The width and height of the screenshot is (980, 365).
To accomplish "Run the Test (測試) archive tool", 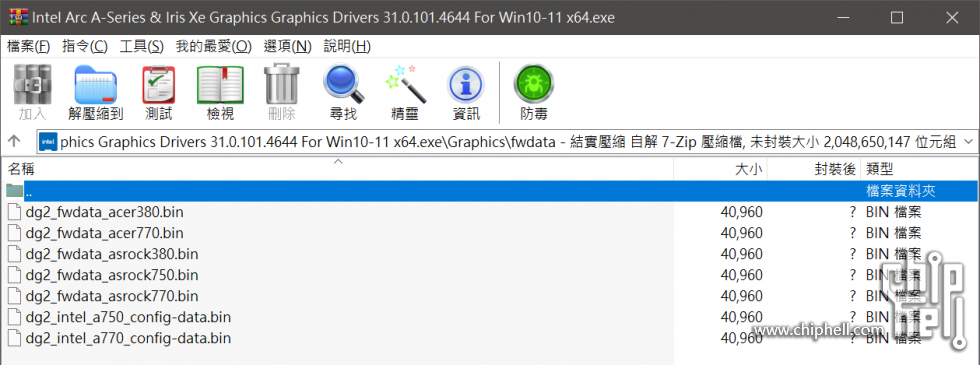I will pos(159,84).
